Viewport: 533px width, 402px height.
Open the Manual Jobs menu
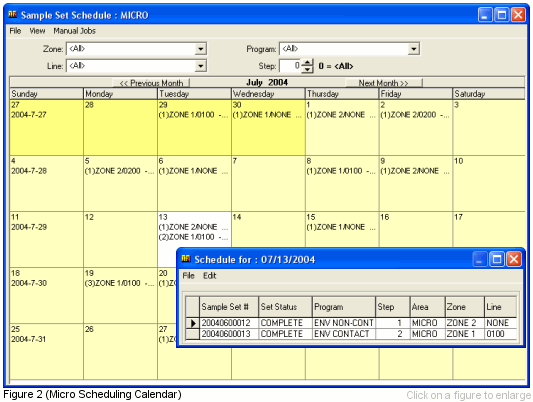74,31
